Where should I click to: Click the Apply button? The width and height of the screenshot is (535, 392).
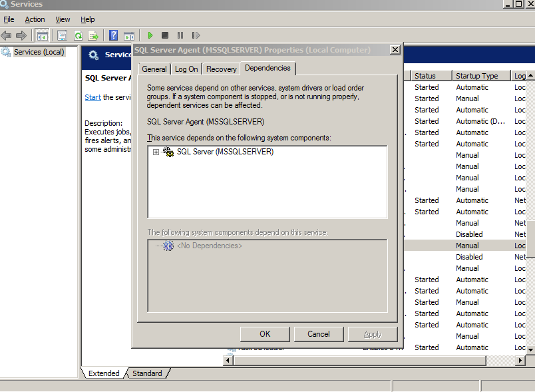pos(373,334)
